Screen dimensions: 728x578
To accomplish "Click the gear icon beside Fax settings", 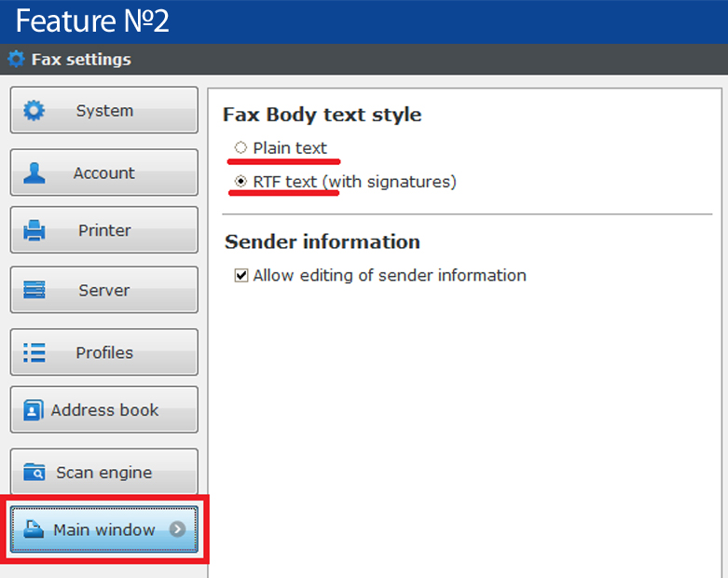I will tap(16, 59).
